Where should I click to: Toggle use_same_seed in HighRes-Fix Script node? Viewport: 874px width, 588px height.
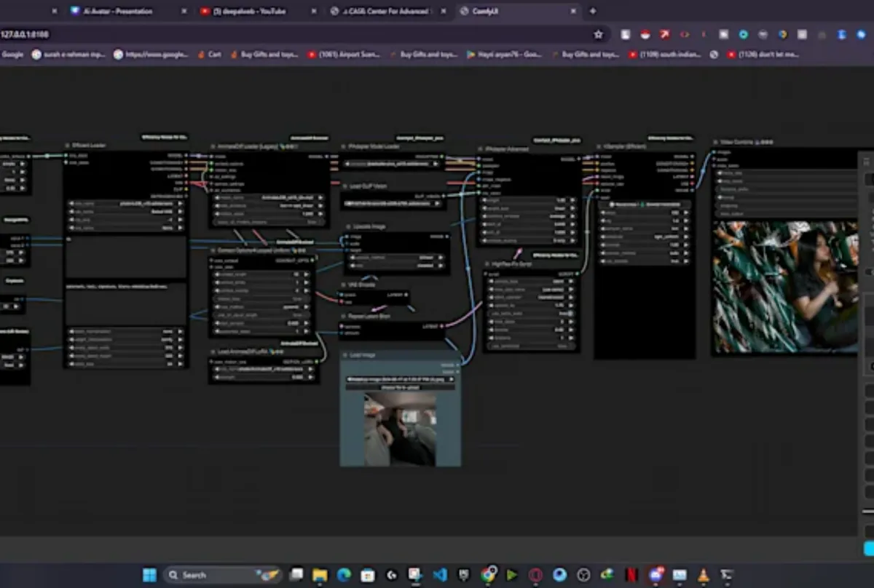coord(532,313)
